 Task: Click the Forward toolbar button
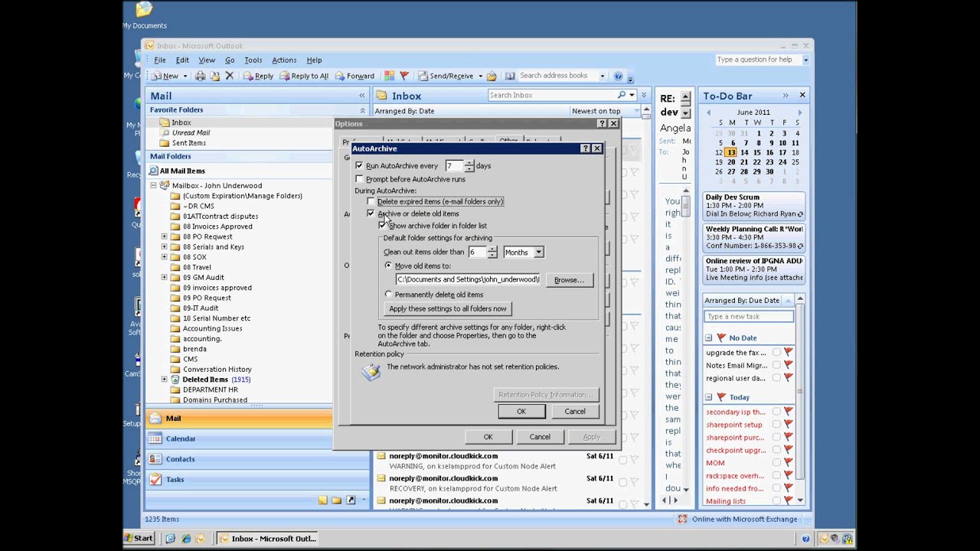(354, 76)
